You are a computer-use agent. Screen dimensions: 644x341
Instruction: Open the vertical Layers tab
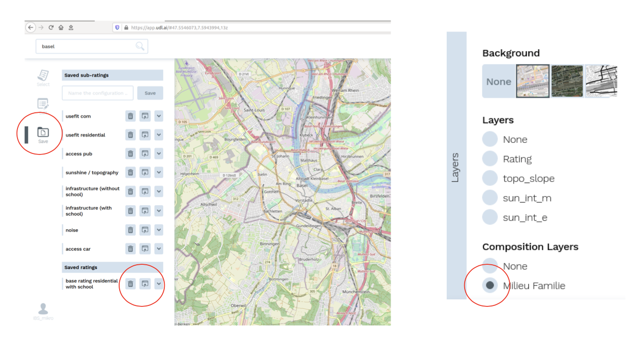tap(456, 166)
